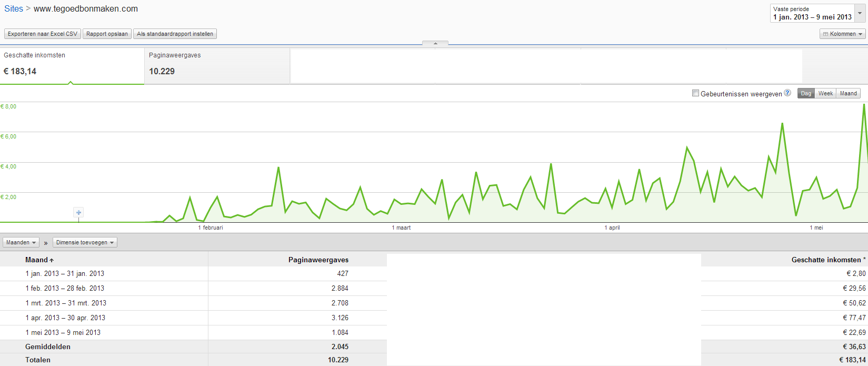
Task: Switch chart granularity to Dag
Action: pyautogui.click(x=806, y=93)
